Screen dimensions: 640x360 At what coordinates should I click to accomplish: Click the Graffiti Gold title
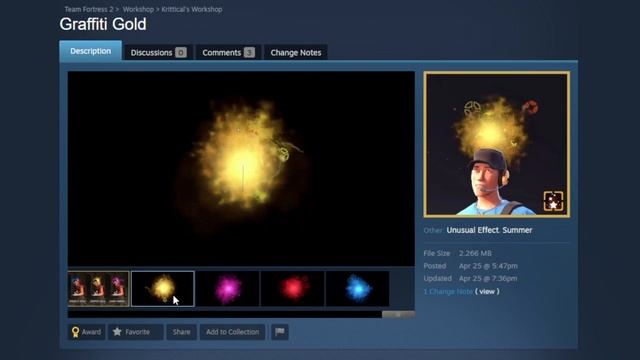pyautogui.click(x=103, y=24)
